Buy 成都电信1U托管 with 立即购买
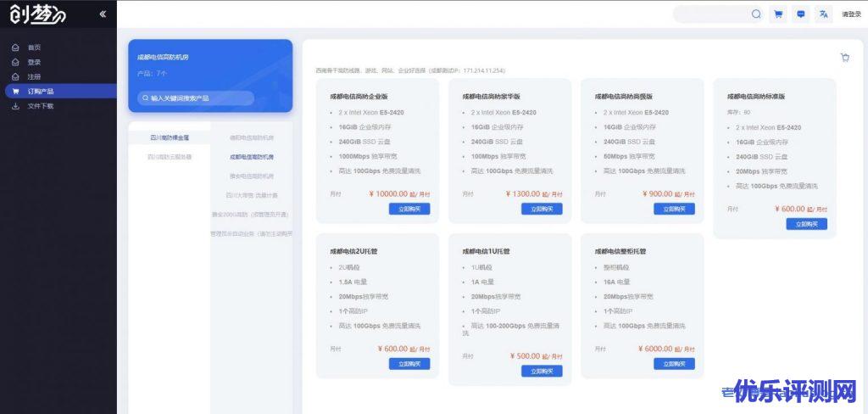 pos(542,372)
